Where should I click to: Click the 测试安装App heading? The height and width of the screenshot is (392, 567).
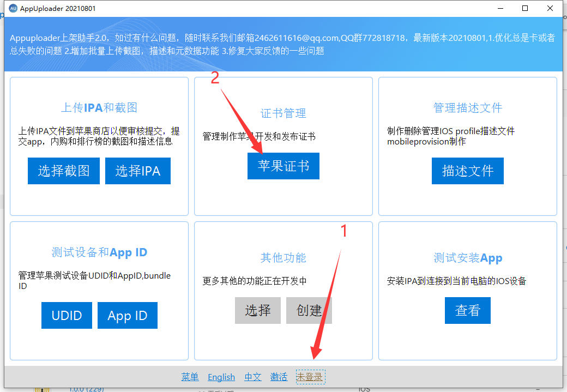click(468, 257)
